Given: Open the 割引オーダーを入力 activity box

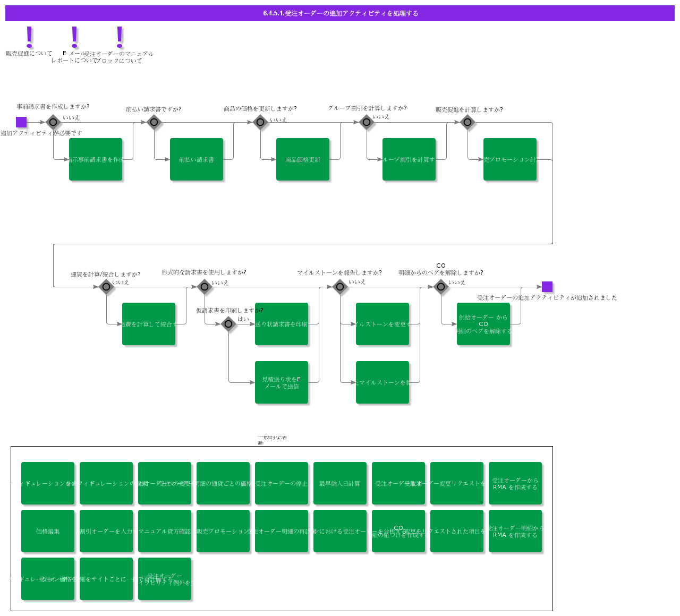Looking at the screenshot, I should click(106, 531).
